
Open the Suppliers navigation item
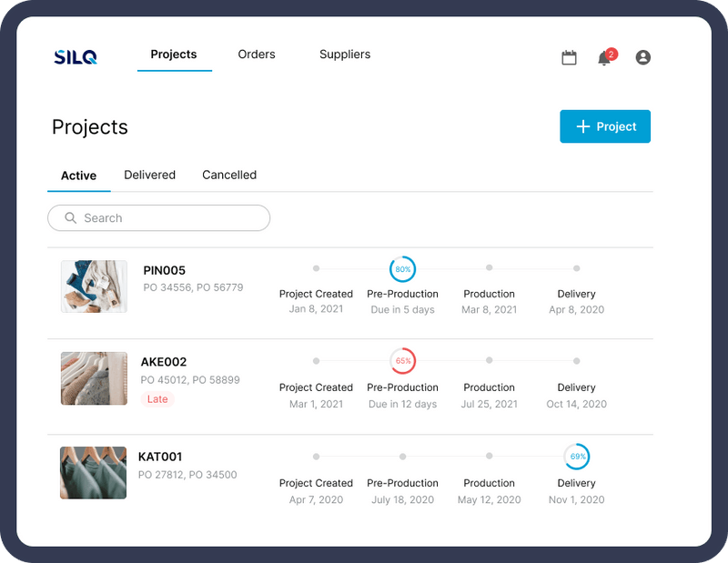click(344, 55)
